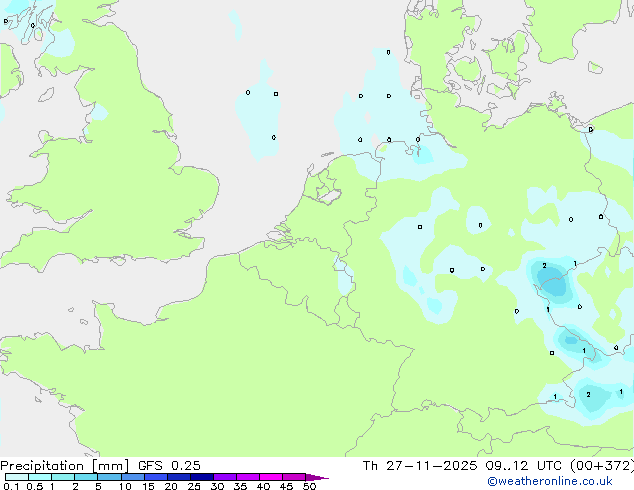Screen dimensions: 634x490
Task: Click the 'Th 27-11-2025' date text
Action: point(420,466)
